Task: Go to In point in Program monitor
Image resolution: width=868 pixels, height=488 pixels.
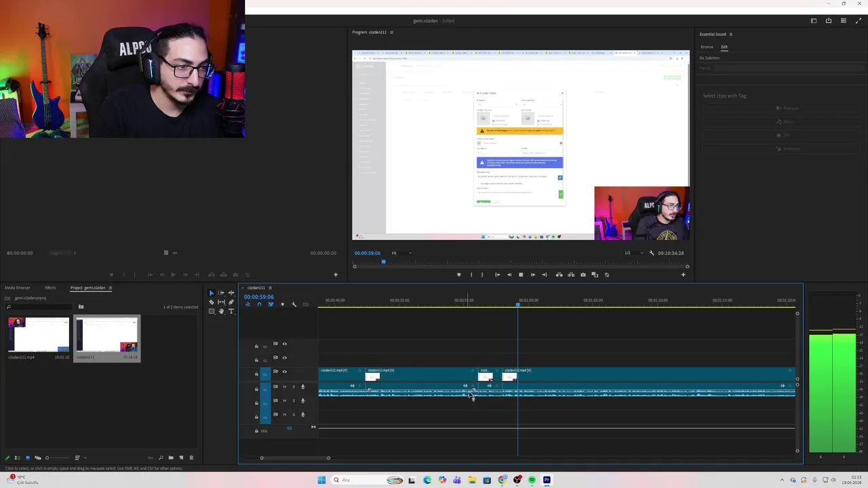Action: click(498, 274)
